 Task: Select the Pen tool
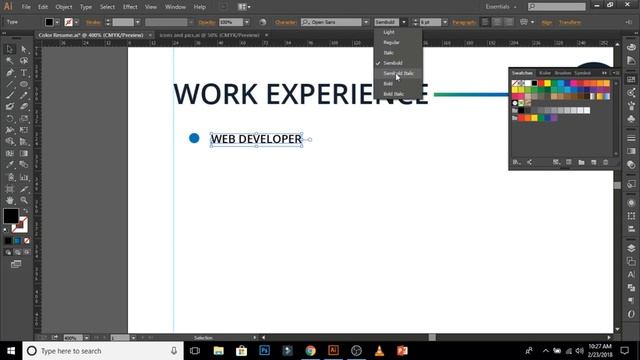[10, 73]
